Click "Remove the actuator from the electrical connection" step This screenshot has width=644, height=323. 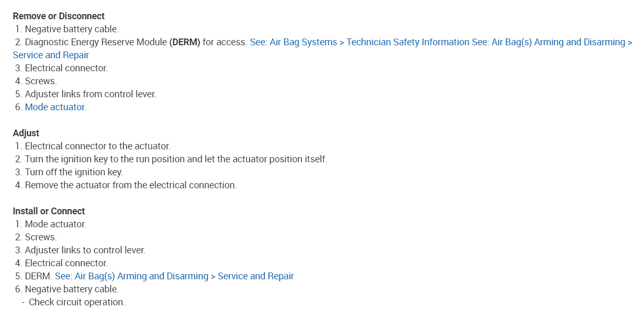tap(130, 185)
